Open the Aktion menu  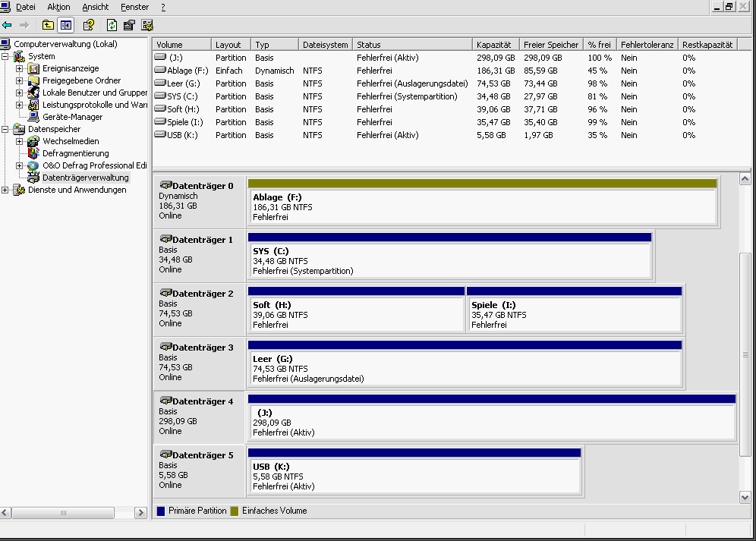point(58,7)
